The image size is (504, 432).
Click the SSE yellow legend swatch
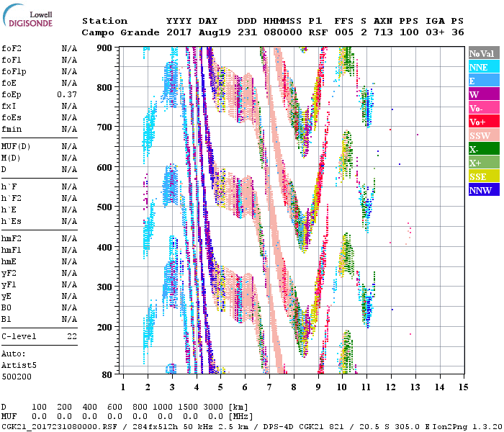click(484, 176)
